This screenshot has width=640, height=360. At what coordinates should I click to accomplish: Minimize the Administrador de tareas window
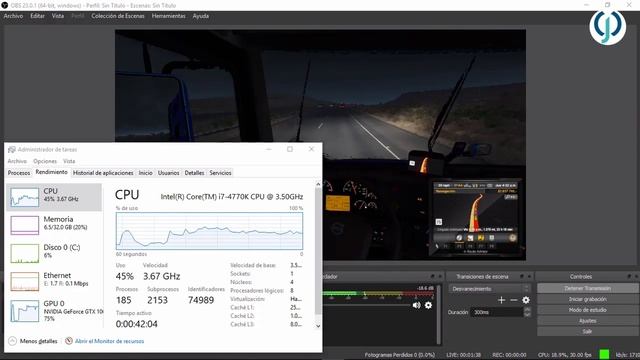(269, 149)
